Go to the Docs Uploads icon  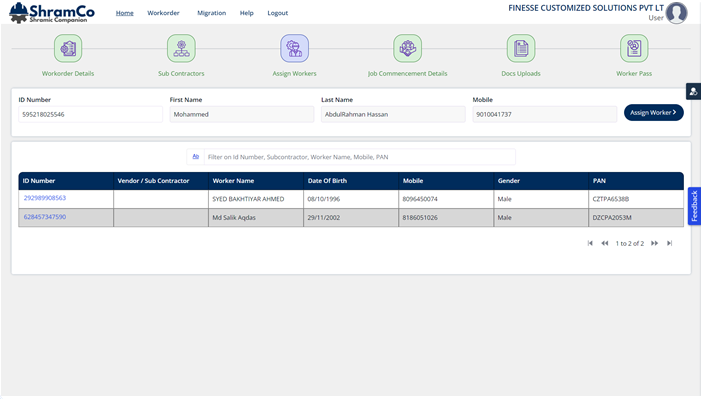tap(521, 48)
